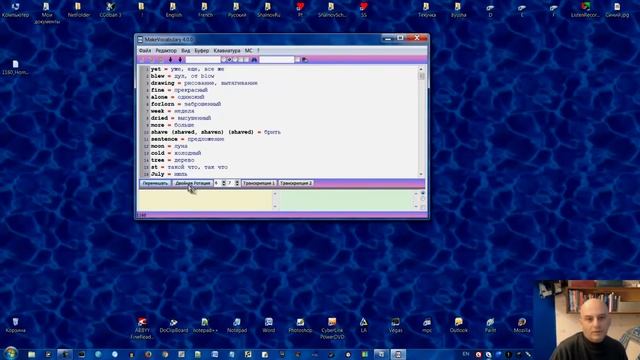Open Мои документы desktop icon
The height and width of the screenshot is (360, 640).
[x=47, y=12]
